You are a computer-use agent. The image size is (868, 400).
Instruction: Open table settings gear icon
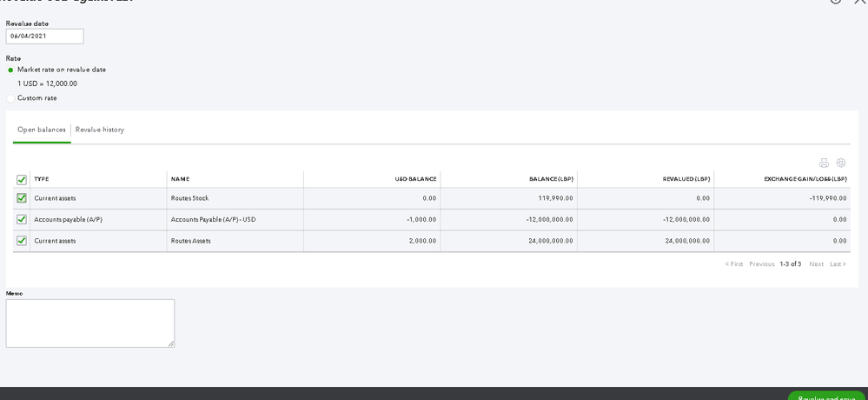[841, 163]
